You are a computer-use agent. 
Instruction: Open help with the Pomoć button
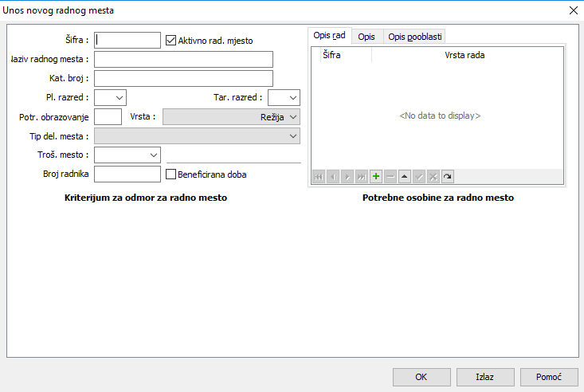pos(549,377)
